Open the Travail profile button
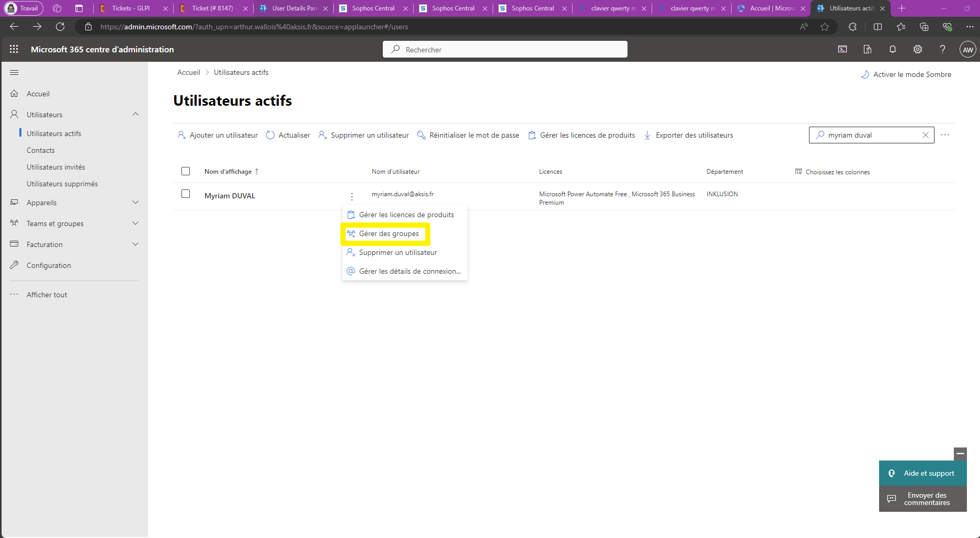Image resolution: width=980 pixels, height=538 pixels. click(x=24, y=8)
